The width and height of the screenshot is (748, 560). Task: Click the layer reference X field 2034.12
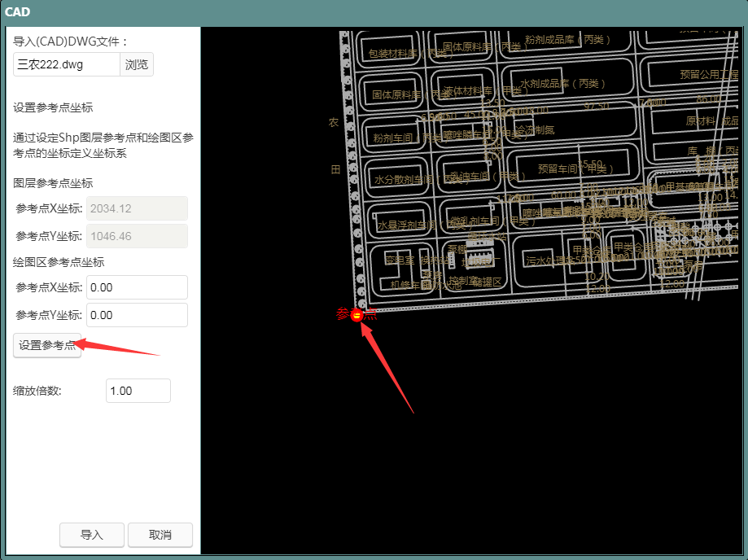[137, 208]
